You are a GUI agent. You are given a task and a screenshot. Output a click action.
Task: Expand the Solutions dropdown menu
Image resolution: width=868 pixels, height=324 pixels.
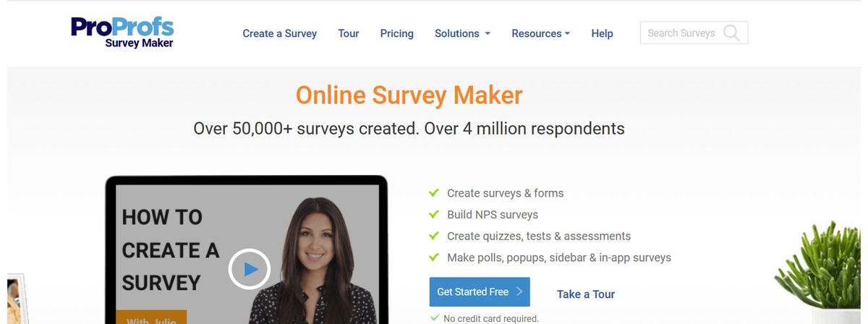coord(462,33)
